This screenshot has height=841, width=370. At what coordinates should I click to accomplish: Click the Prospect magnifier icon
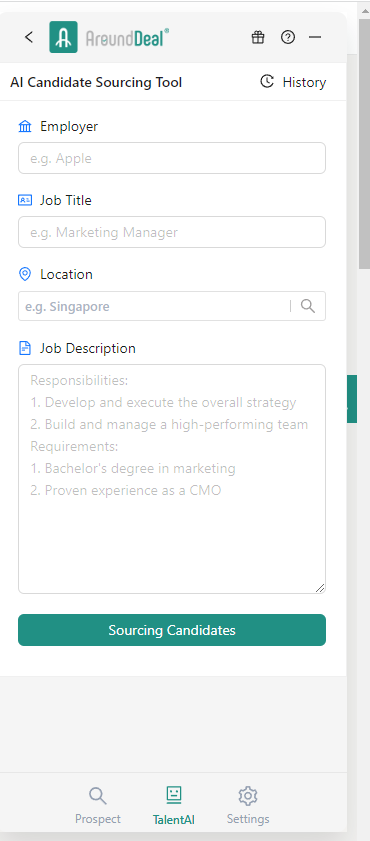[x=98, y=796]
